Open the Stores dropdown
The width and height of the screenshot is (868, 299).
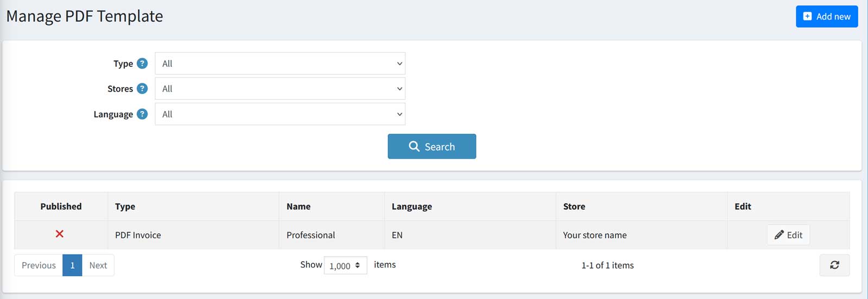[280, 88]
